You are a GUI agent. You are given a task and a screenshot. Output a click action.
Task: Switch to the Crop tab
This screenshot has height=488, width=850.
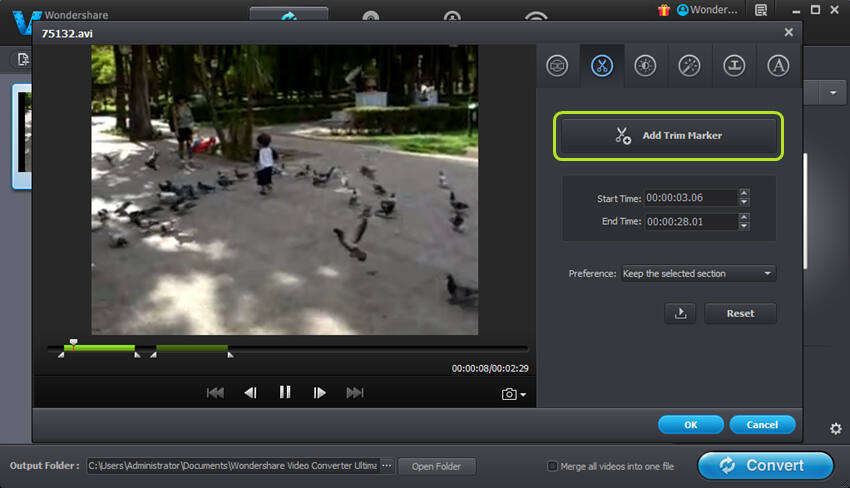[x=557, y=66]
